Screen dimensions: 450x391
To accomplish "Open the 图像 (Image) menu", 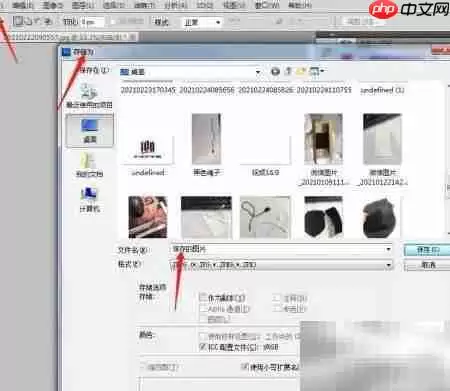I will [x=53, y=5].
